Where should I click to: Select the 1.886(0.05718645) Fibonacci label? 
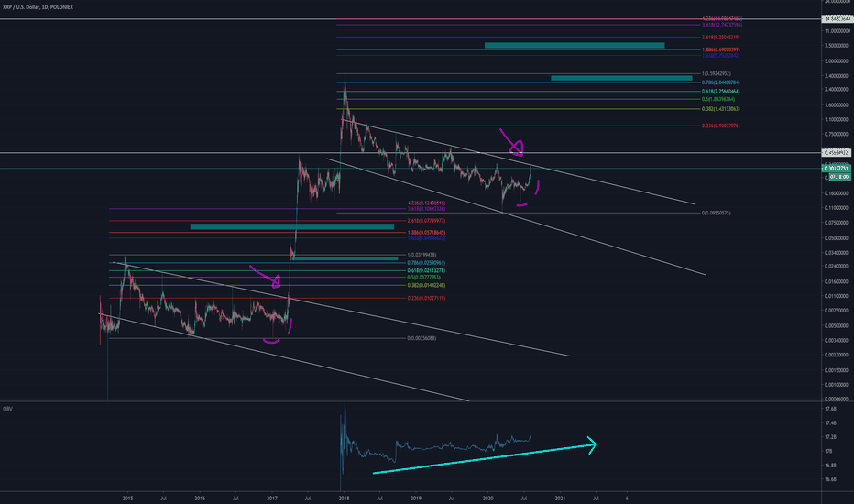pyautogui.click(x=426, y=232)
